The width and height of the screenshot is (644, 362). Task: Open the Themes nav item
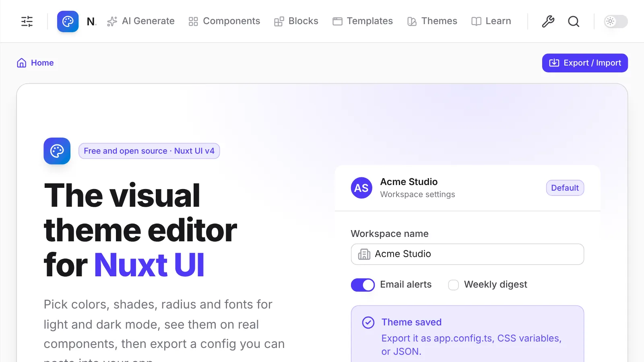tap(432, 21)
